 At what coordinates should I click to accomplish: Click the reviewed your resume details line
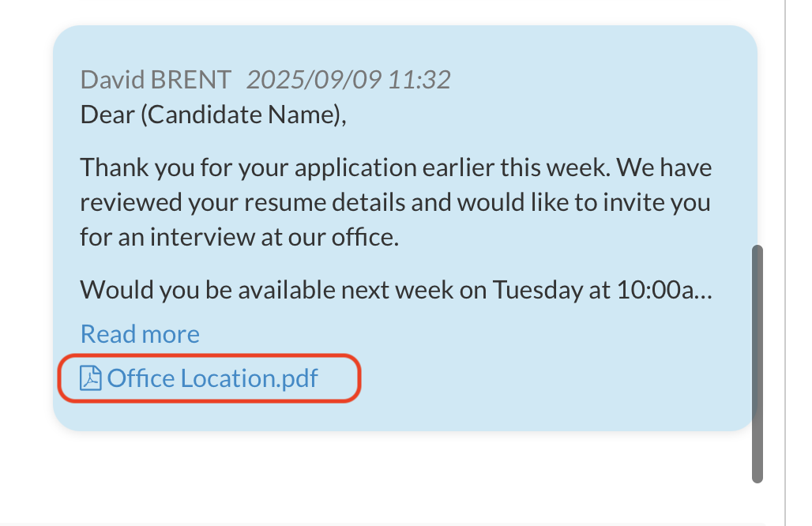tap(395, 202)
